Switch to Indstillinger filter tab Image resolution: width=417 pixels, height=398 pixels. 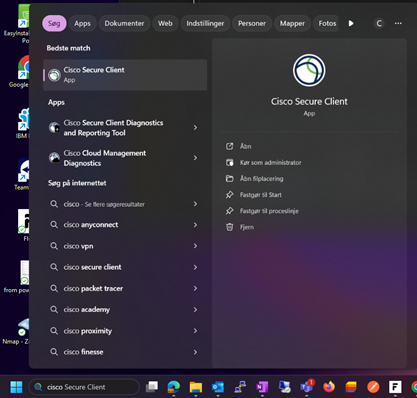pos(205,23)
